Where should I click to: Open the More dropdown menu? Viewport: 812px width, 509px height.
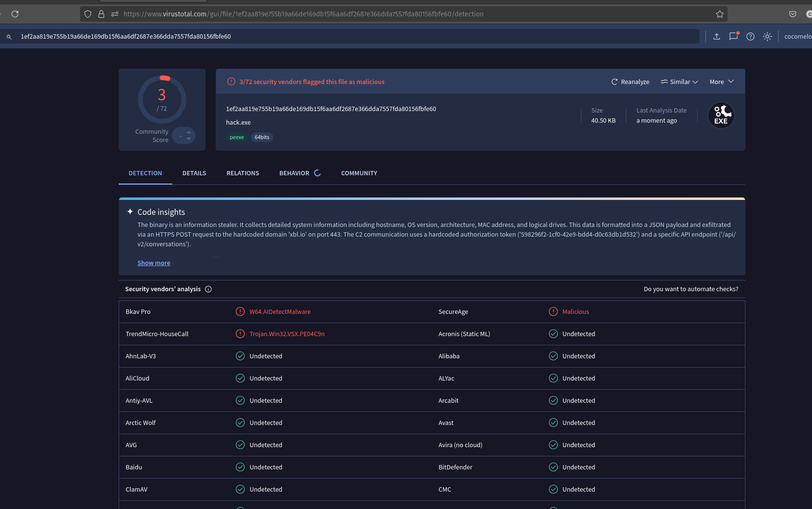click(x=721, y=82)
